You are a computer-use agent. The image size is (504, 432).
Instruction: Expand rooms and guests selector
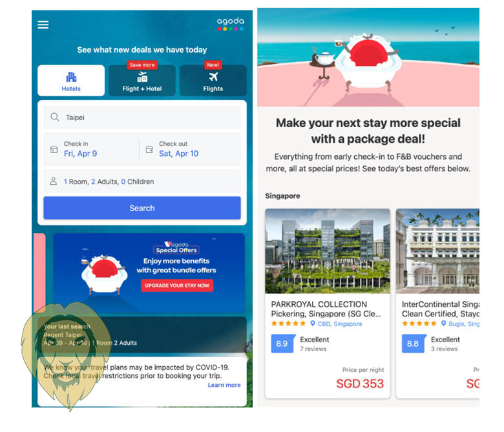click(x=142, y=181)
